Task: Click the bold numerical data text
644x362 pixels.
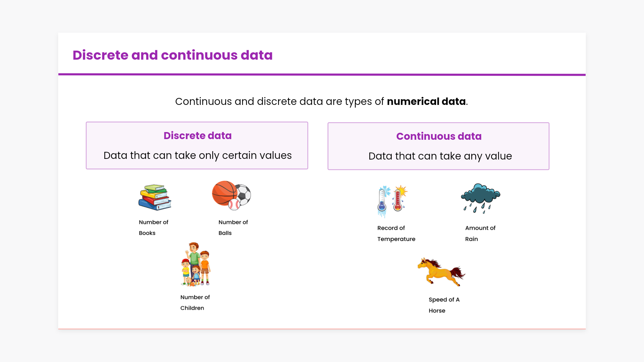Action: (426, 101)
